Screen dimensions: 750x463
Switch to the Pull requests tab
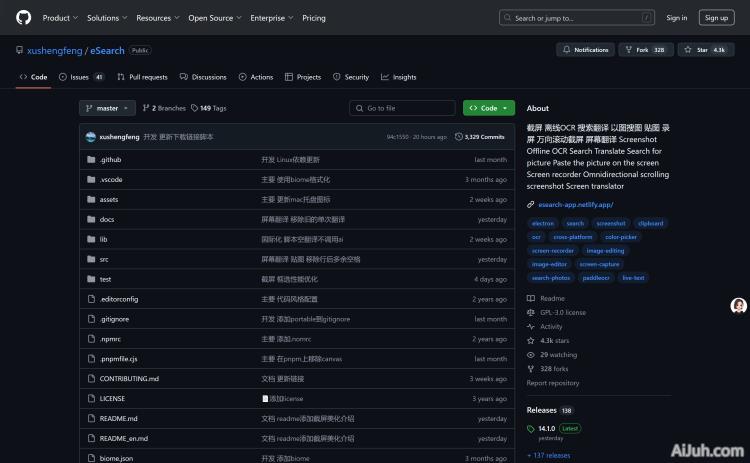142,77
